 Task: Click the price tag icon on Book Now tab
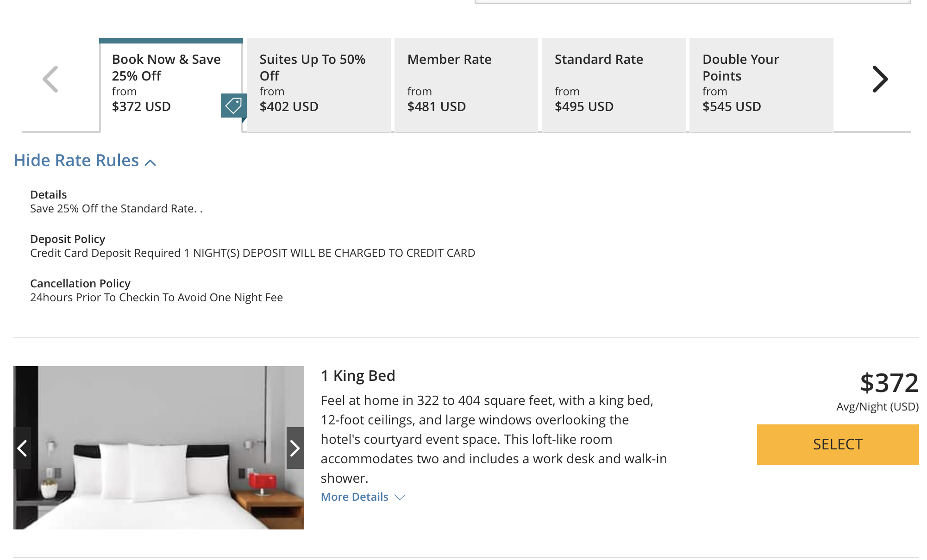[233, 106]
